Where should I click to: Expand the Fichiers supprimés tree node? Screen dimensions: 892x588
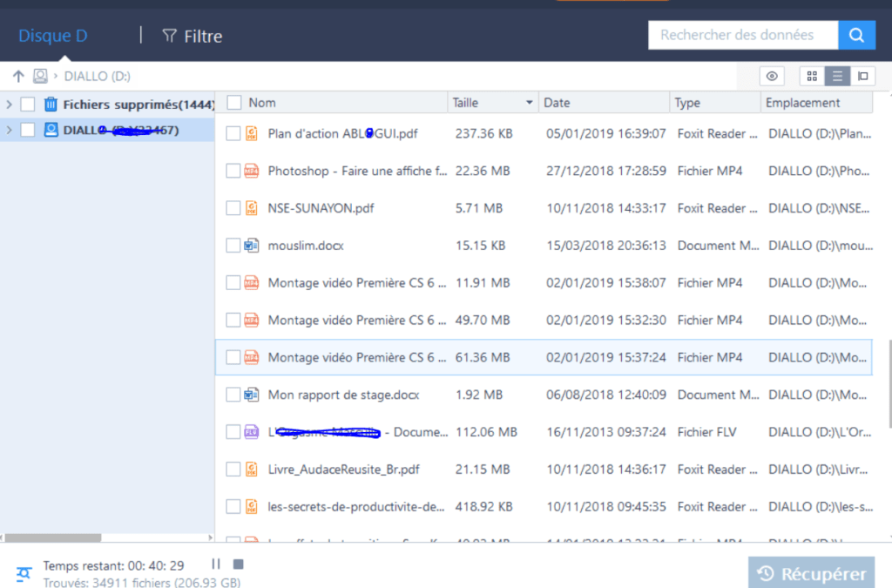coord(9,105)
